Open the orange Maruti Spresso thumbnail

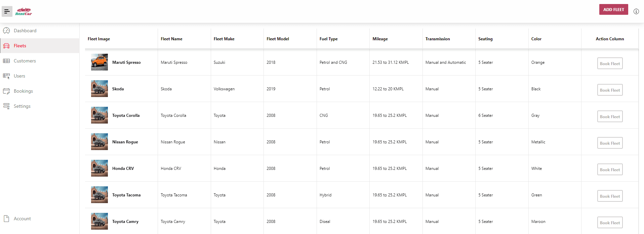point(99,62)
